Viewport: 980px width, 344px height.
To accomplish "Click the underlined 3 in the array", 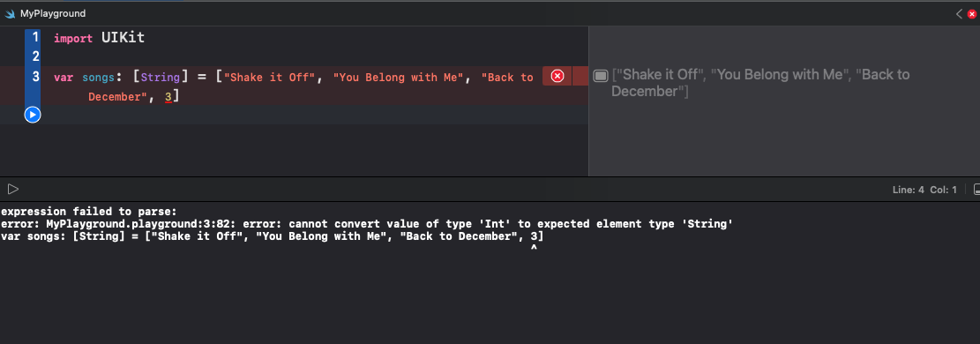I will (168, 97).
